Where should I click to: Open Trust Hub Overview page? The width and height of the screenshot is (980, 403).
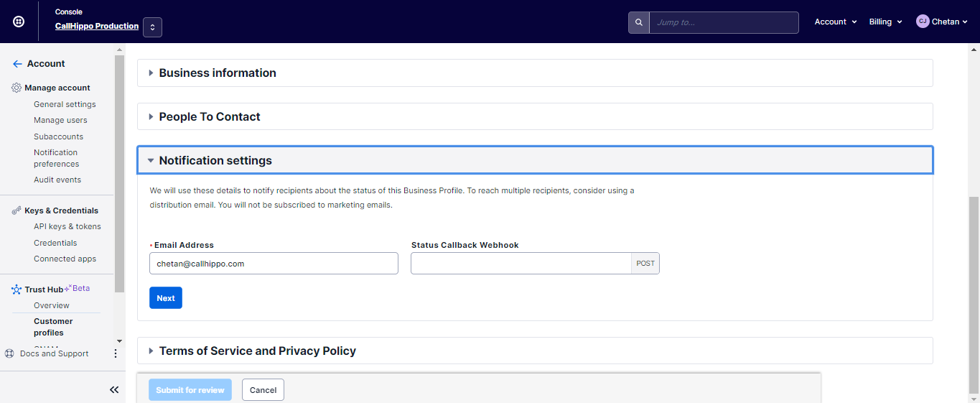52,305
